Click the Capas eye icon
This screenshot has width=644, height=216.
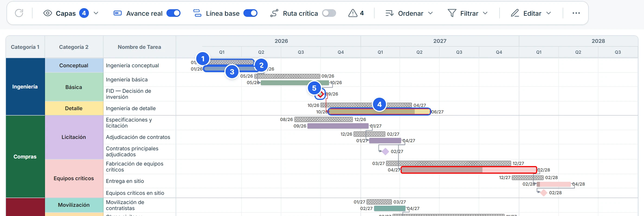[x=48, y=13]
